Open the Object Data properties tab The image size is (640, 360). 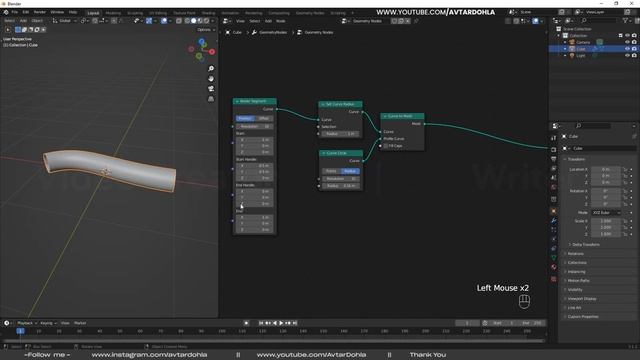tap(553, 258)
